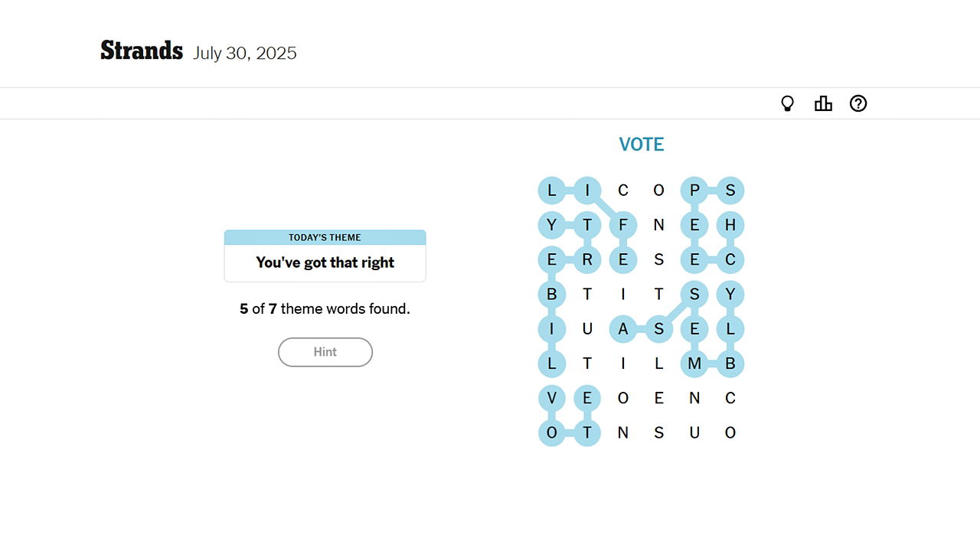This screenshot has height=551, width=980.
Task: Click letter O in the grid's bottom-right corner
Action: pyautogui.click(x=730, y=432)
